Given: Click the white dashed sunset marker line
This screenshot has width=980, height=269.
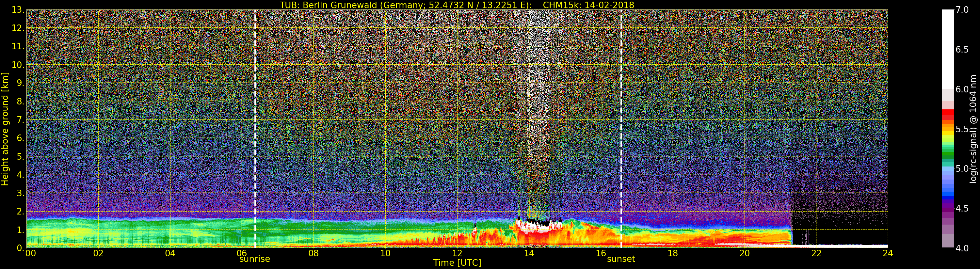Looking at the screenshot, I should tap(621, 129).
